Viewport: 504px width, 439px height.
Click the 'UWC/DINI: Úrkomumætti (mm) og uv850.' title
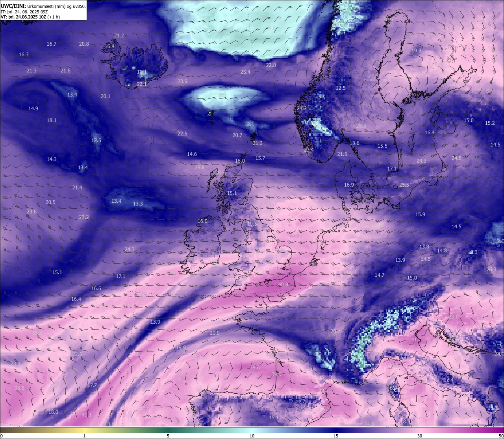click(43, 6)
